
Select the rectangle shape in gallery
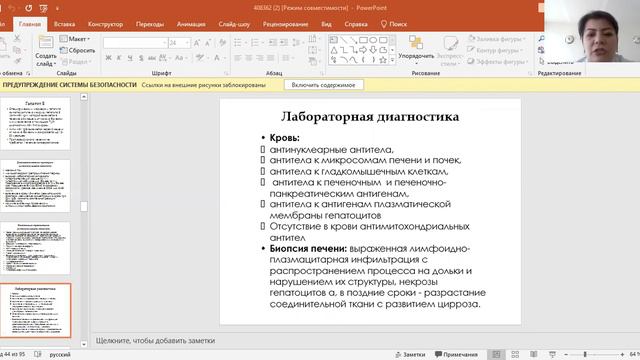click(x=363, y=40)
